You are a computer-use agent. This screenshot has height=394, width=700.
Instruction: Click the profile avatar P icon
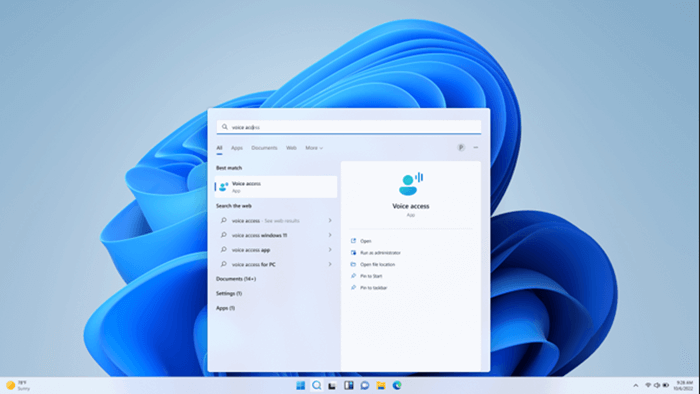pyautogui.click(x=461, y=147)
